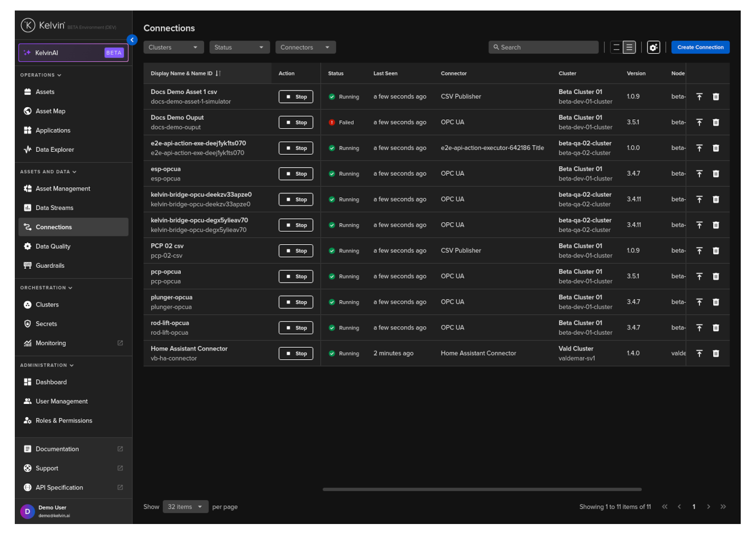
Task: Collapse the sidebar with blue arrow
Action: pos(132,40)
